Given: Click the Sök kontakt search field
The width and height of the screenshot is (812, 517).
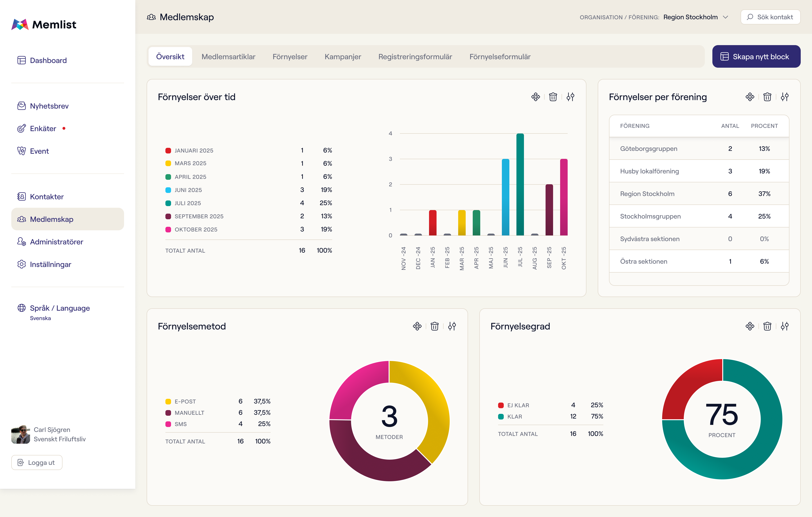Looking at the screenshot, I should (770, 17).
